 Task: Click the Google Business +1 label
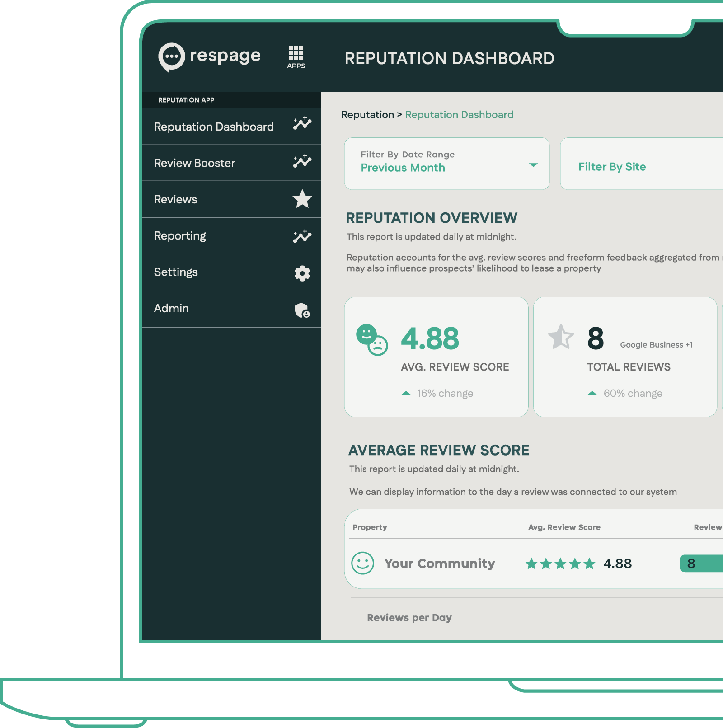click(656, 345)
